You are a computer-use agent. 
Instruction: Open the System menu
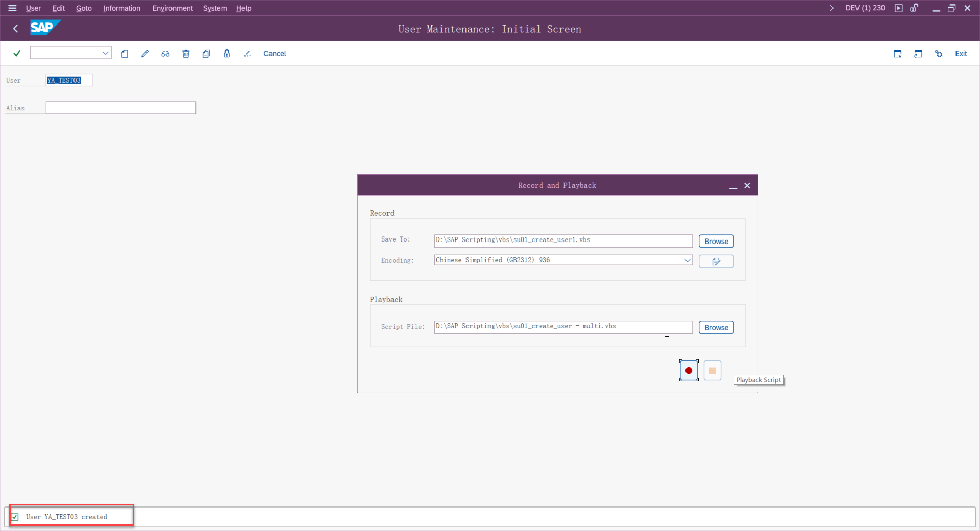coord(215,8)
